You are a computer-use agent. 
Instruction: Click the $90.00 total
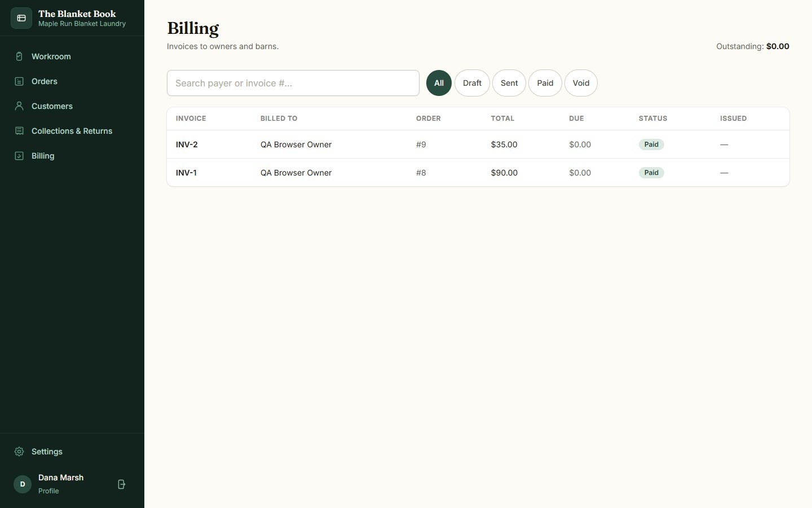point(504,173)
